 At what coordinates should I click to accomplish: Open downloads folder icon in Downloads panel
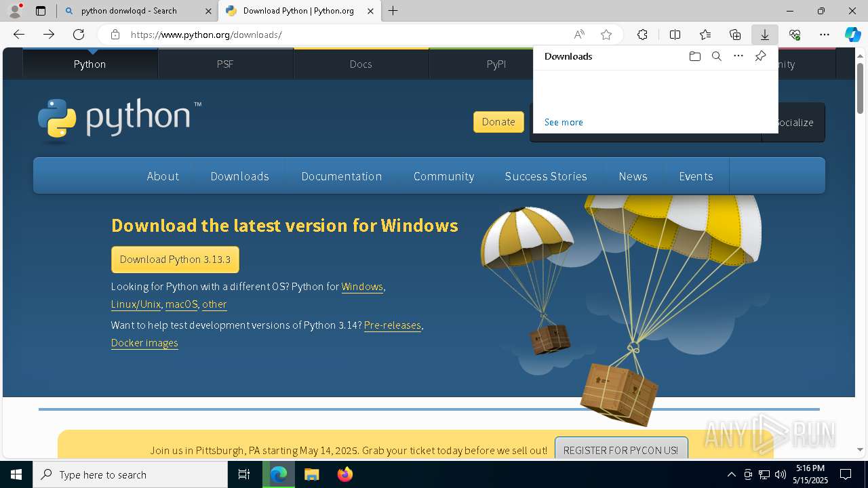click(694, 56)
